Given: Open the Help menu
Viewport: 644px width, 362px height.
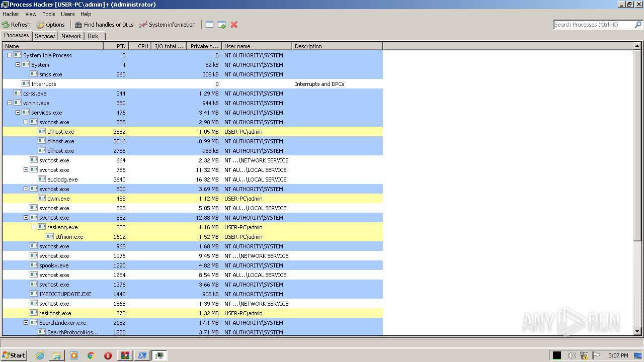Looking at the screenshot, I should pyautogui.click(x=86, y=14).
